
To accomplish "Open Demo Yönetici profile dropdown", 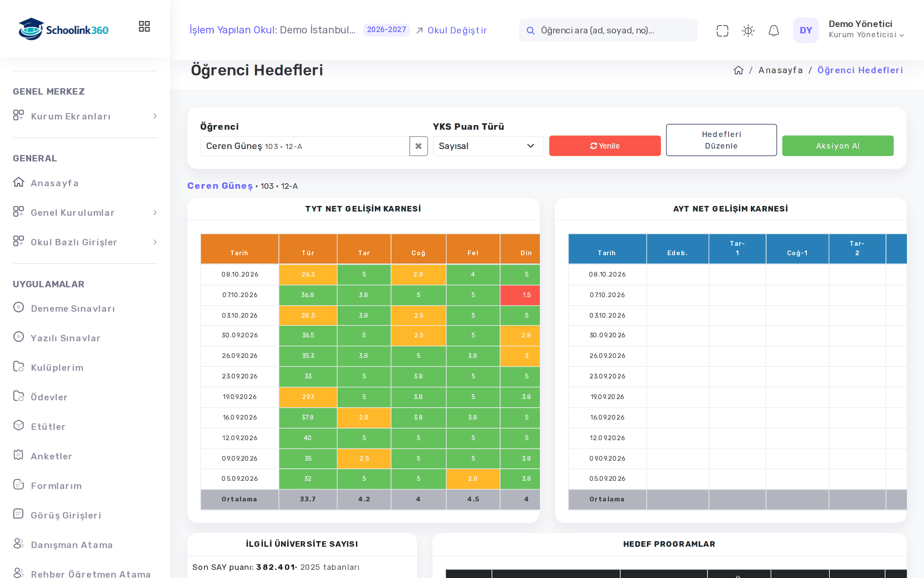I will tap(866, 29).
